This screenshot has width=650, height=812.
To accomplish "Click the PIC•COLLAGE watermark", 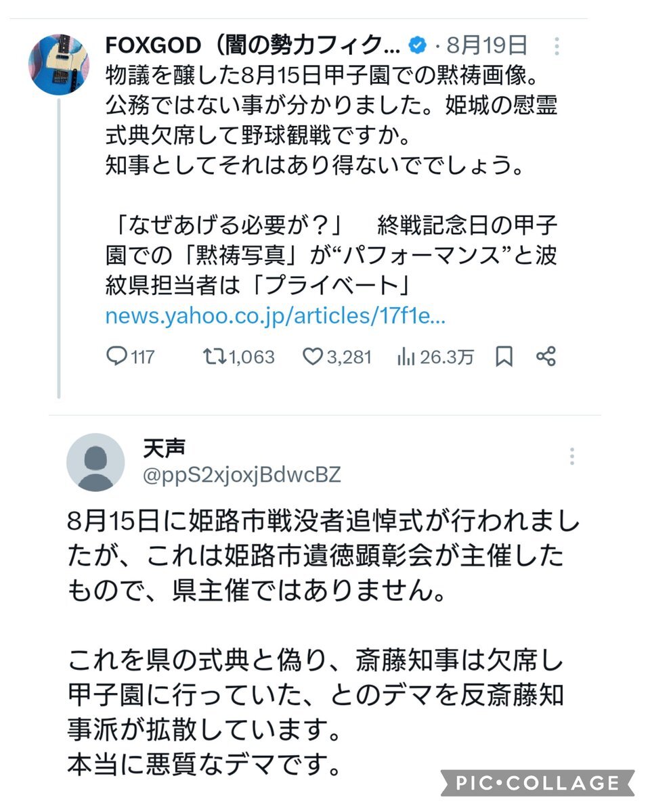I will [537, 783].
